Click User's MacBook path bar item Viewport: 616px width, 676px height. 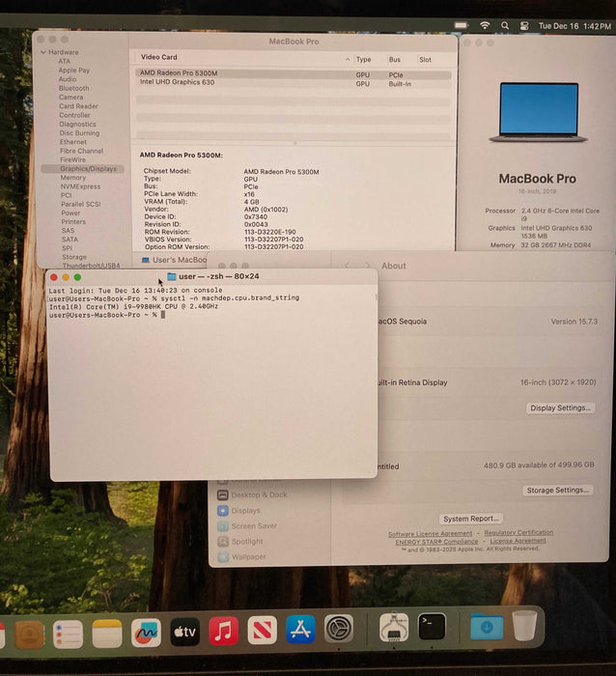pos(175,260)
